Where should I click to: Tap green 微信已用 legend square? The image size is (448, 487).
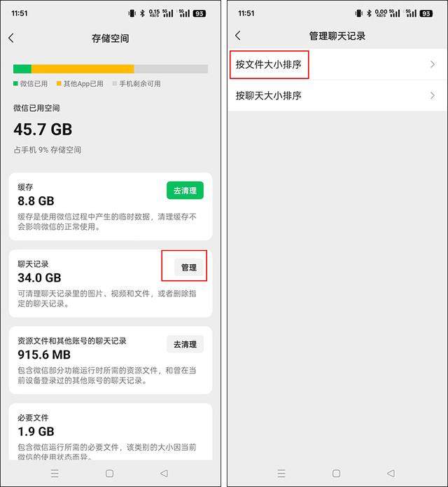[15, 83]
